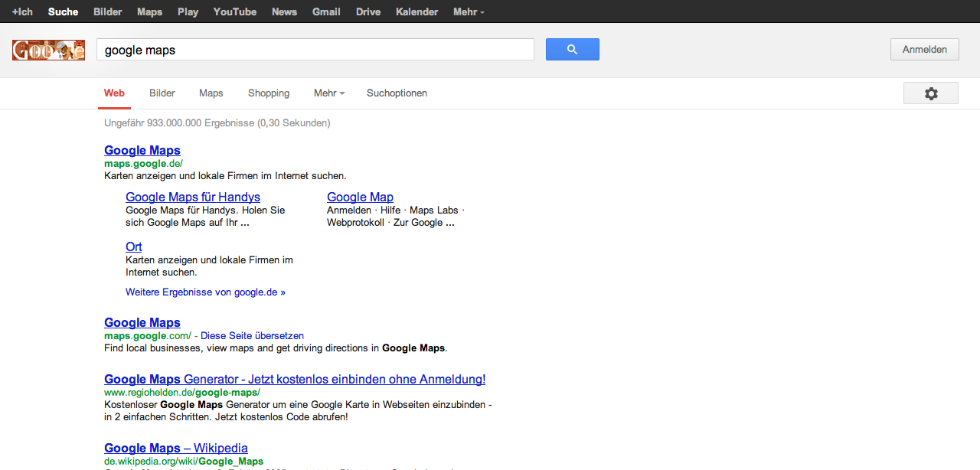Select the Maps results tab
The width and height of the screenshot is (980, 470).
(211, 93)
